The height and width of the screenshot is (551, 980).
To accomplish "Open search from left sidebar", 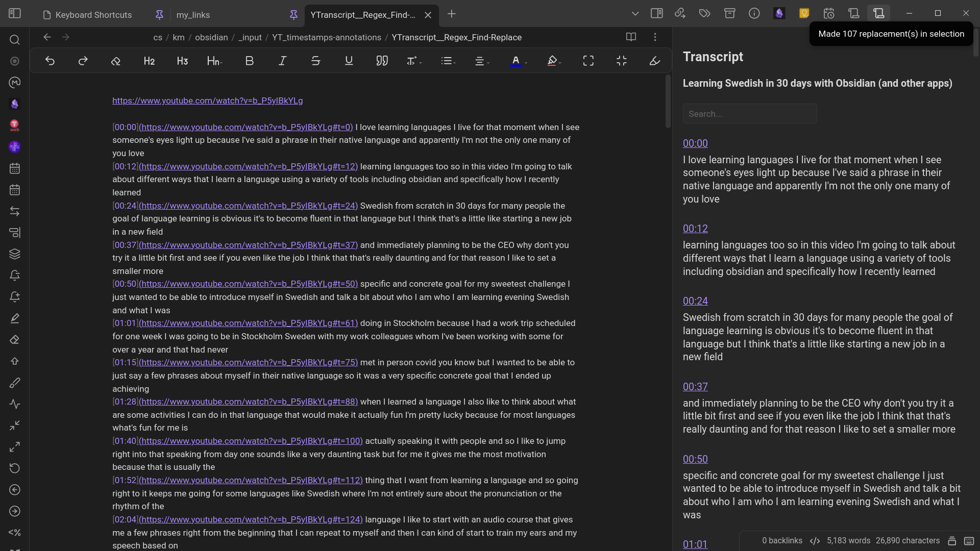I will pyautogui.click(x=15, y=40).
